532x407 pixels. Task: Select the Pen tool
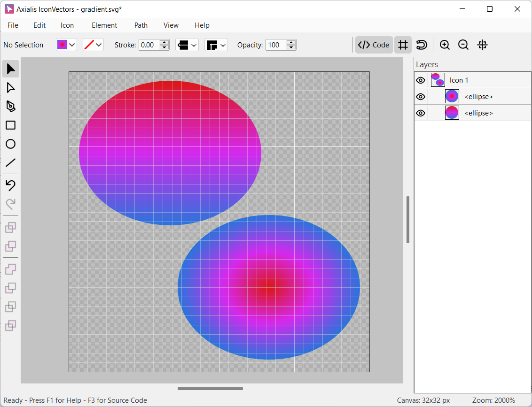point(10,107)
